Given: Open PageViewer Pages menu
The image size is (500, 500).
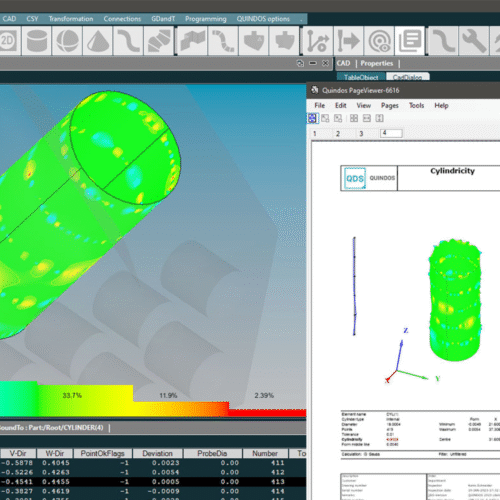Looking at the screenshot, I should click(x=390, y=105).
